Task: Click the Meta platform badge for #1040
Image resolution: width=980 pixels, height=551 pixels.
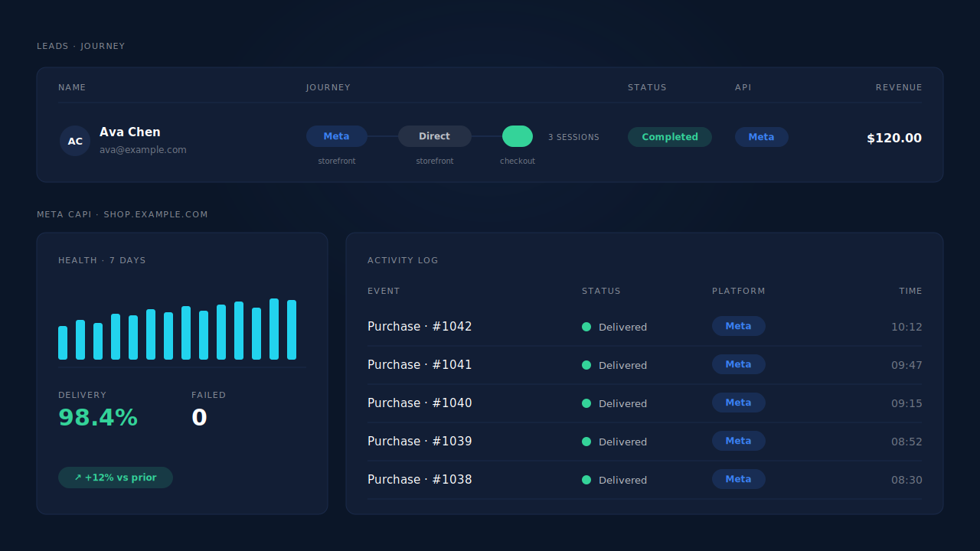Action: (x=739, y=403)
